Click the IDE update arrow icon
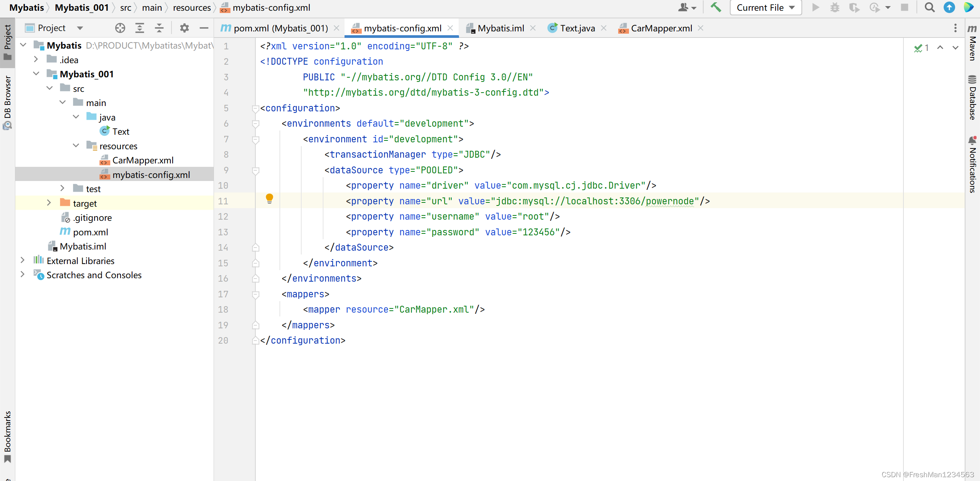The width and height of the screenshot is (980, 481). 949,7
